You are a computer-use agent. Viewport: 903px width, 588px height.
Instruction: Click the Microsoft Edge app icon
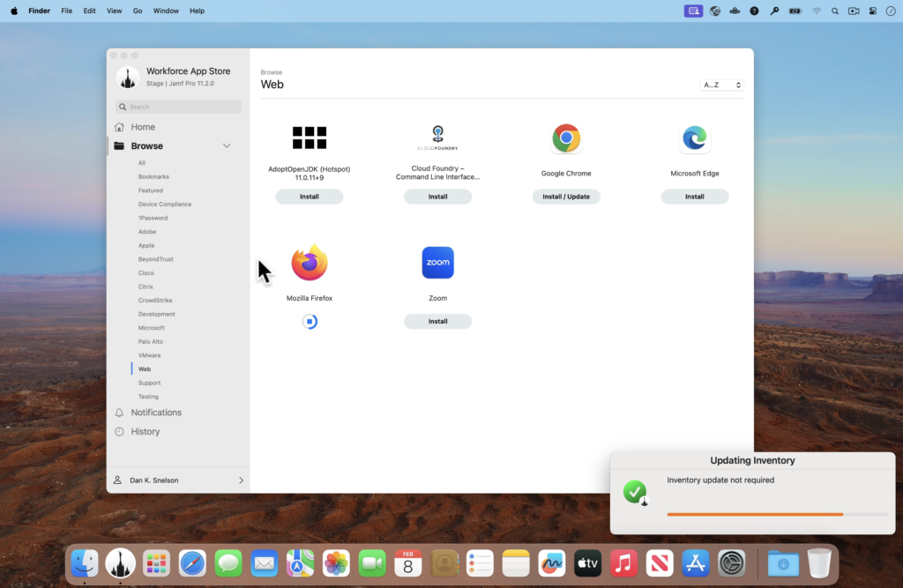695,138
